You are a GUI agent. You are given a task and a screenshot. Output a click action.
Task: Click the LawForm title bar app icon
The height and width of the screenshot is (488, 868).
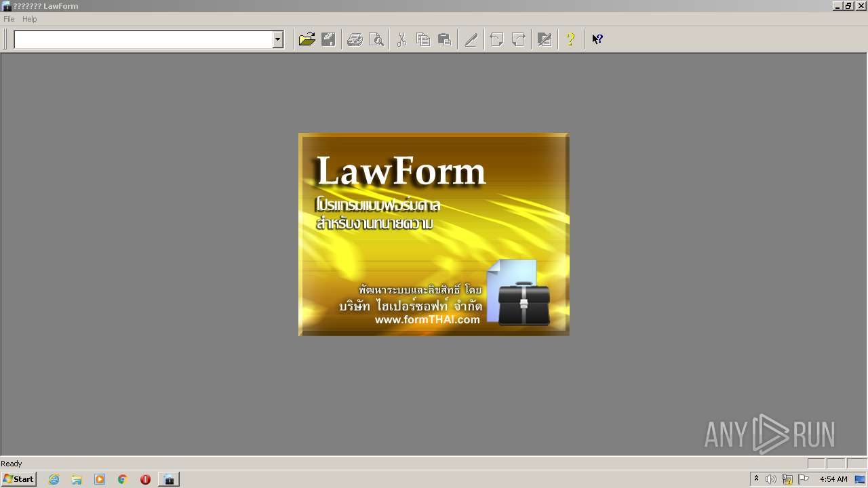(x=6, y=5)
